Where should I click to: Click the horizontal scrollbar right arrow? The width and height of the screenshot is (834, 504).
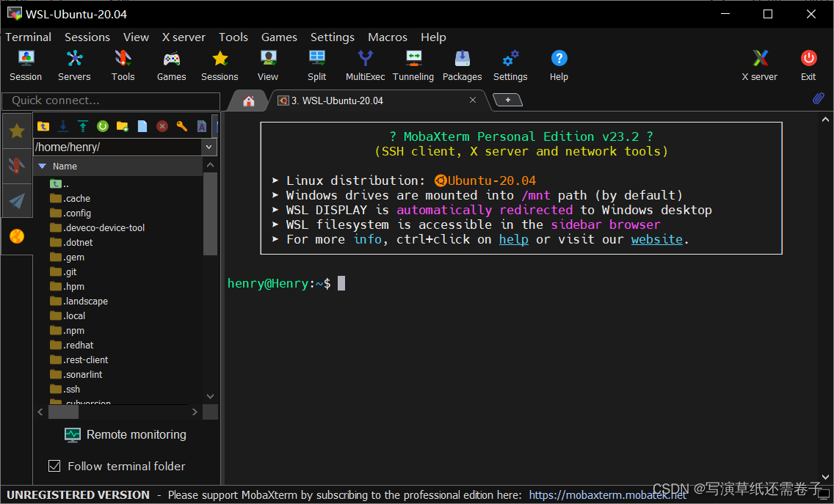pyautogui.click(x=195, y=412)
